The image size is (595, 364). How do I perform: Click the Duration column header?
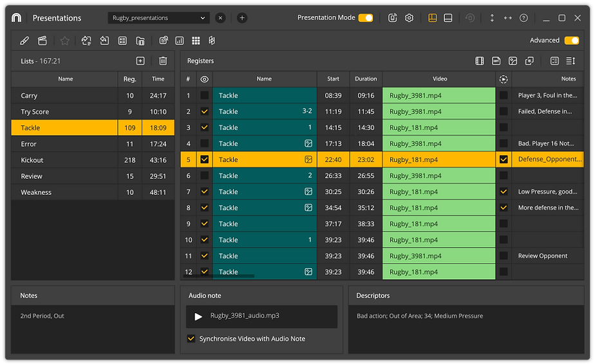[366, 79]
